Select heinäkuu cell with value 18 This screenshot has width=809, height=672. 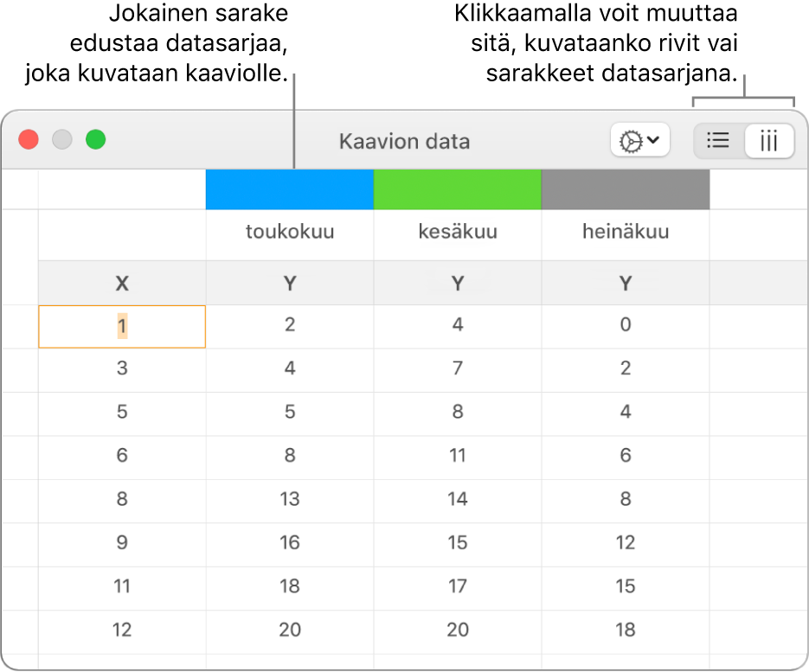coord(626,632)
